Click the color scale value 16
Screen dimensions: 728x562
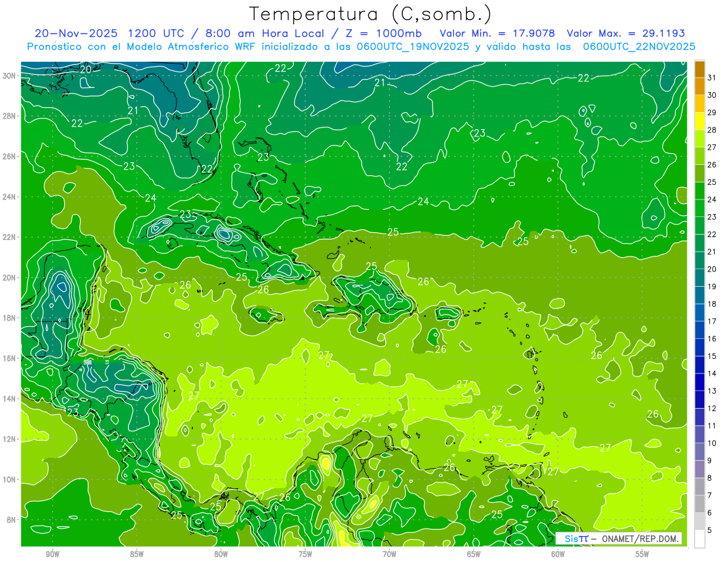(712, 339)
